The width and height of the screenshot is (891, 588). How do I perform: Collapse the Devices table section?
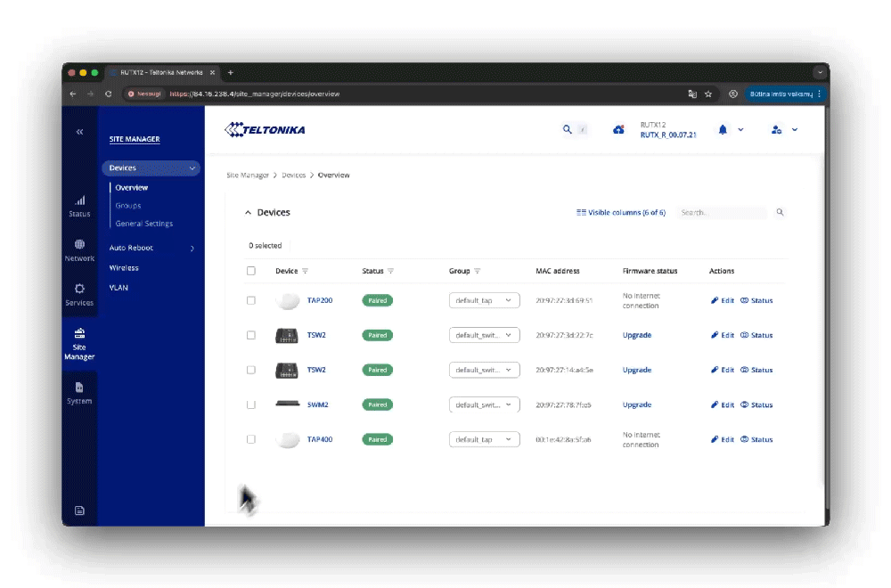pos(249,213)
